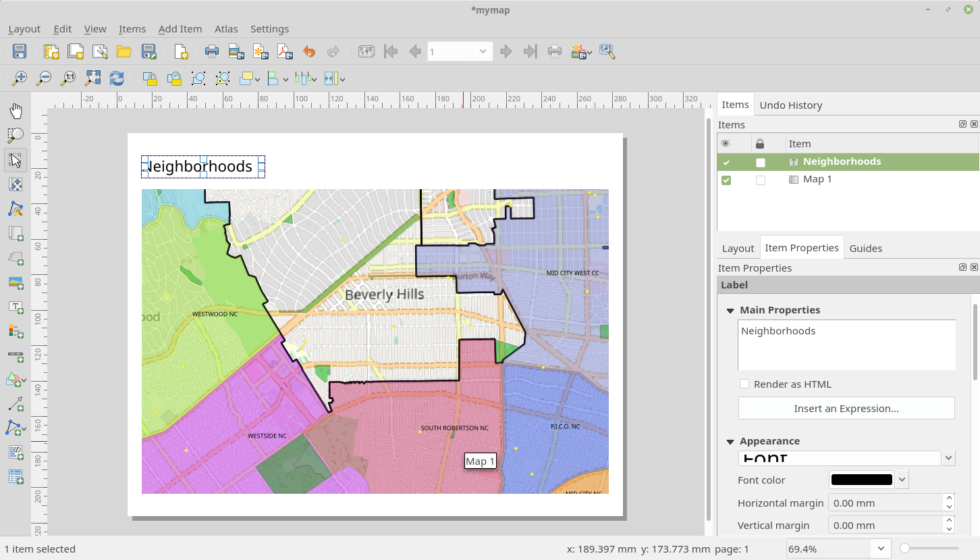
Task: Click the Save Project icon
Action: pyautogui.click(x=20, y=51)
